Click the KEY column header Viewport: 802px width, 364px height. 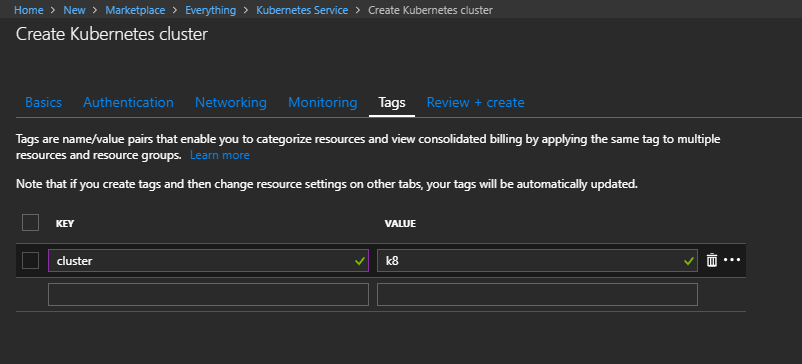[x=65, y=223]
